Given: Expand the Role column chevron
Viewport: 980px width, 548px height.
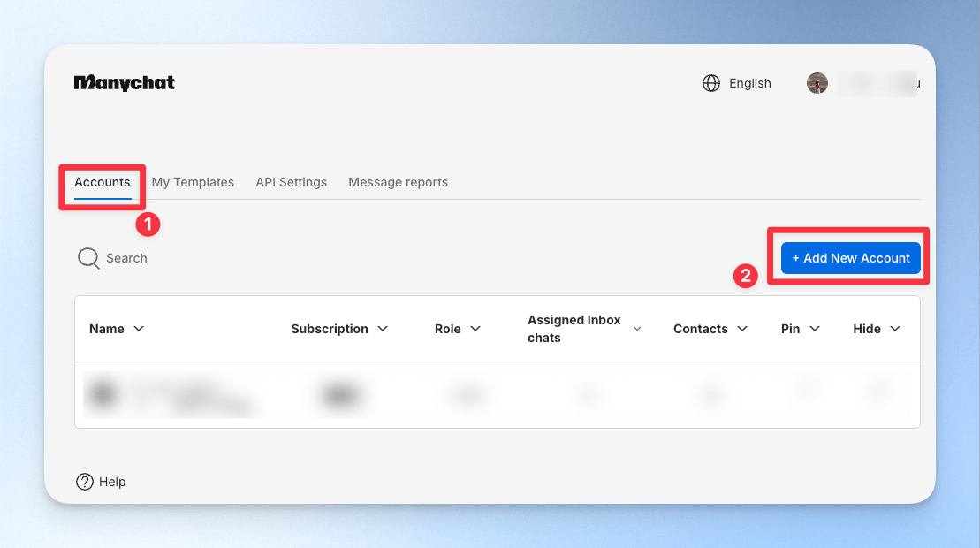Looking at the screenshot, I should [475, 329].
